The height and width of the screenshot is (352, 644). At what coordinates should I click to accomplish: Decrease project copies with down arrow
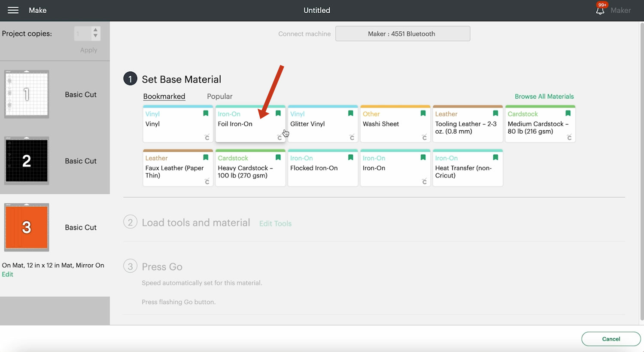pyautogui.click(x=95, y=37)
